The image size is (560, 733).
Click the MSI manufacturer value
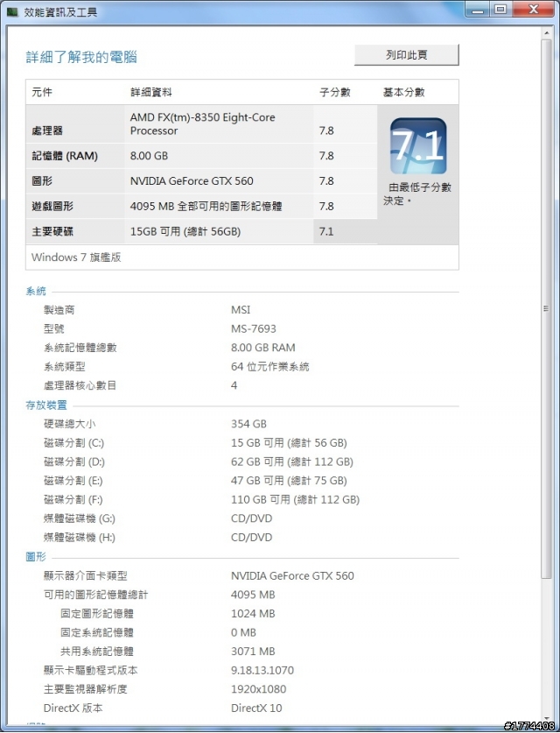tap(241, 310)
